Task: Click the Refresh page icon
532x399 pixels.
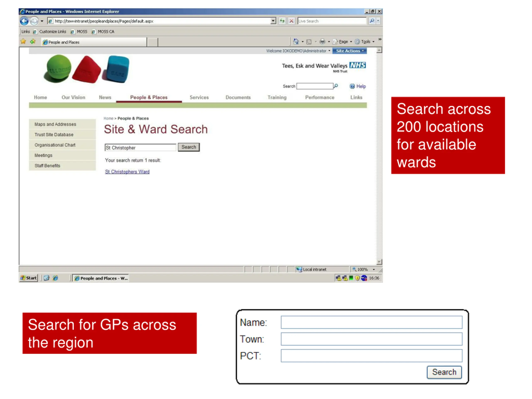Action: 282,21
